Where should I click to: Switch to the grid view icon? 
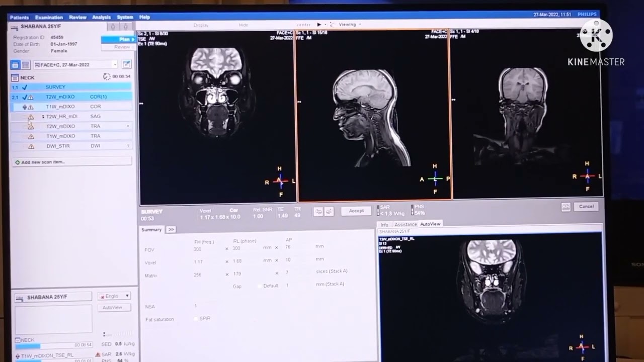point(26,65)
